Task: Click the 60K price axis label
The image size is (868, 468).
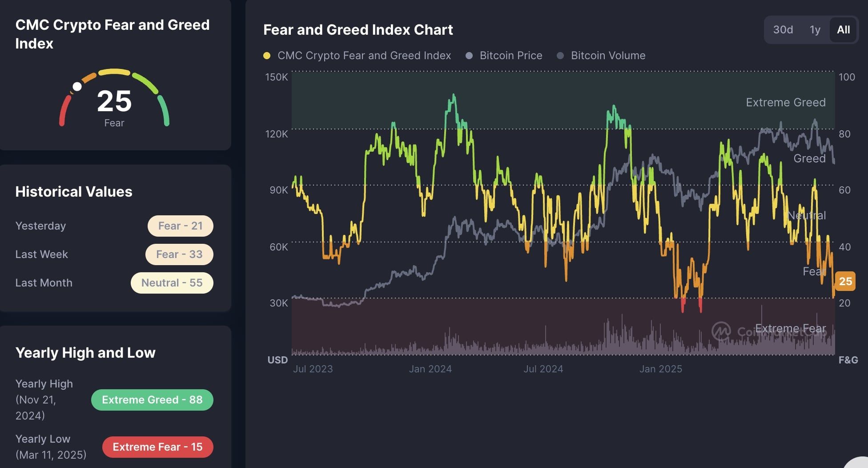Action: point(279,247)
